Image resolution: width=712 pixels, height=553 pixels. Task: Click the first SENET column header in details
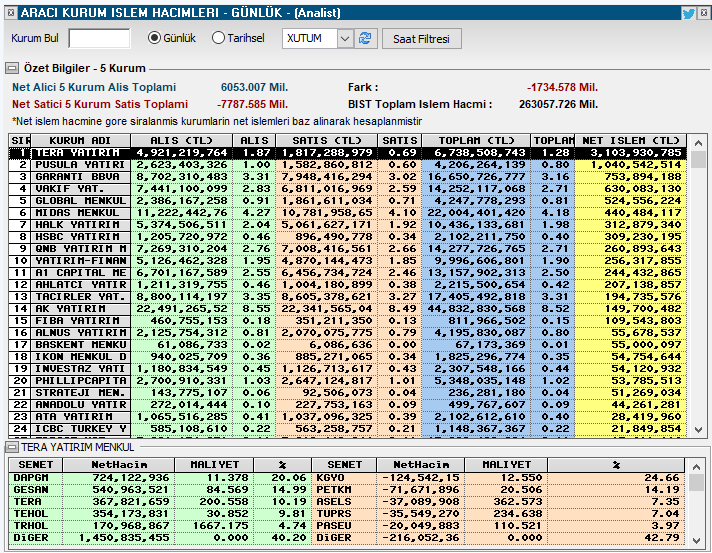point(36,465)
